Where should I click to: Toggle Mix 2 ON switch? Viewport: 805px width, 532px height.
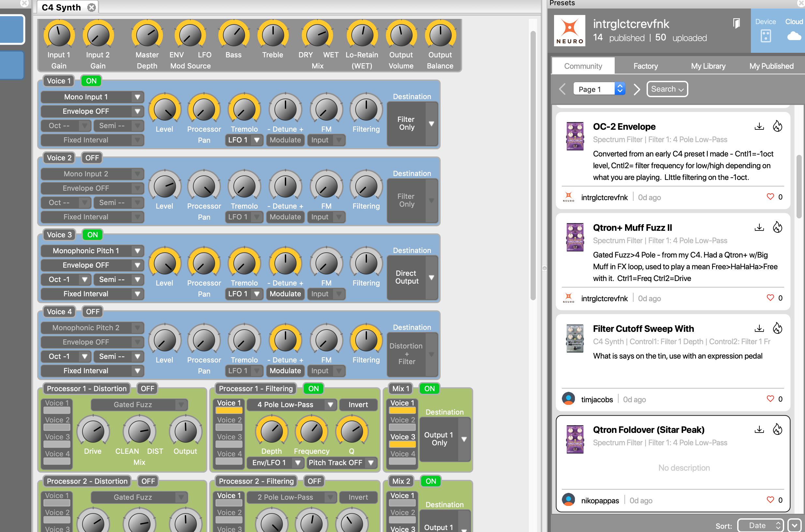pyautogui.click(x=431, y=481)
